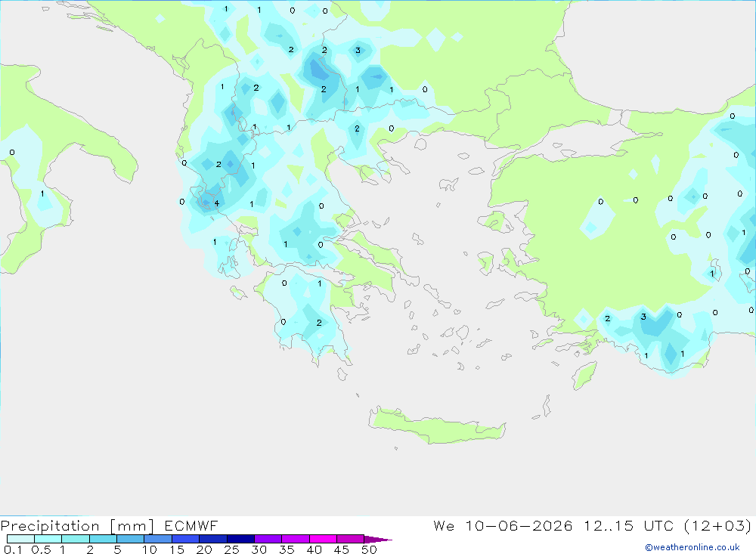
Task: Click the '0.5' legend scale label
Action: (41, 549)
